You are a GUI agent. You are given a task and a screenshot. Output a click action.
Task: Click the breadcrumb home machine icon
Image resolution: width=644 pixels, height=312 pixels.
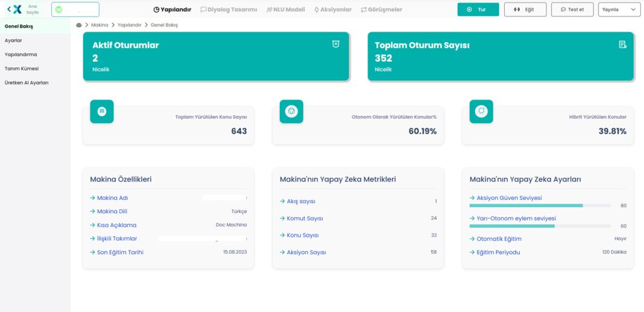(79, 25)
